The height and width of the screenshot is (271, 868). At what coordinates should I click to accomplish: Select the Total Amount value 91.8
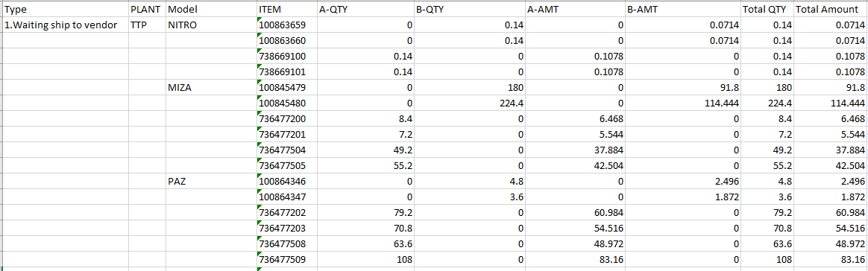(830, 87)
